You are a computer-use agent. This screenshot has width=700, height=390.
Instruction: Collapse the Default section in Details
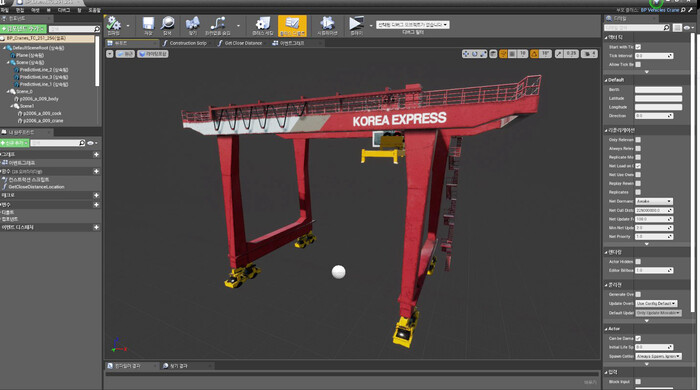(606, 80)
